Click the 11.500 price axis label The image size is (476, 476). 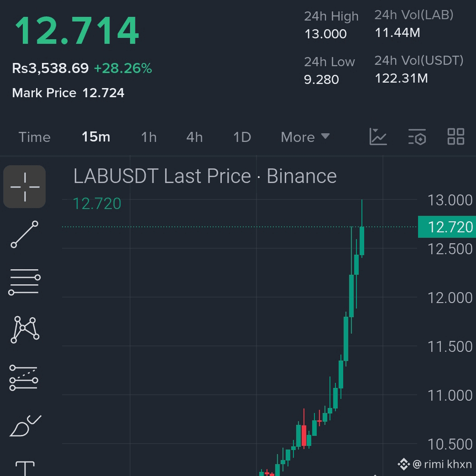coord(450,347)
